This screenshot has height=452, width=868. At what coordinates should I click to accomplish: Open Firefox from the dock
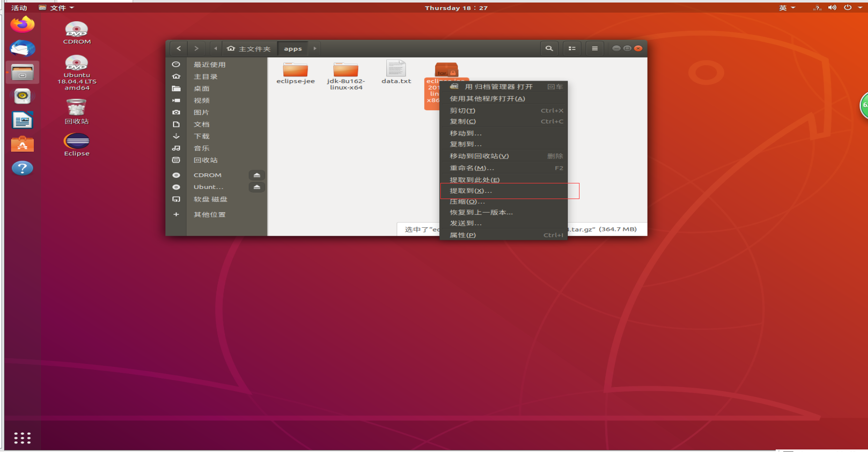[x=22, y=24]
